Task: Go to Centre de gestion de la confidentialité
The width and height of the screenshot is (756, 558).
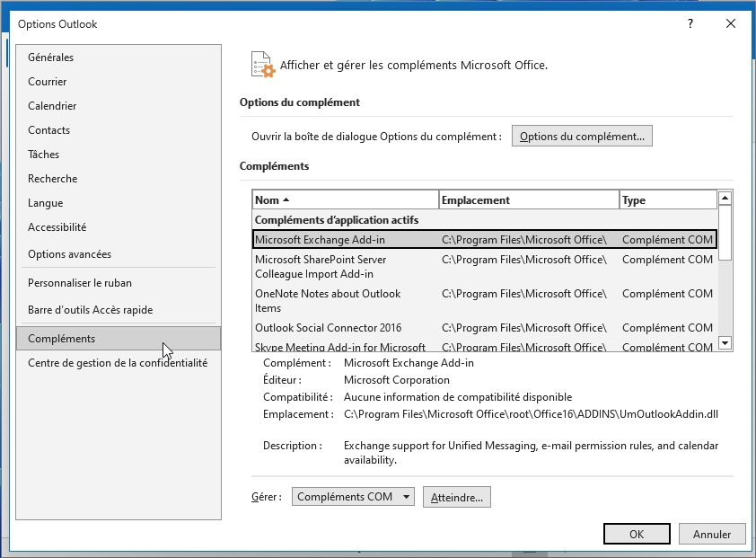Action: coord(118,363)
